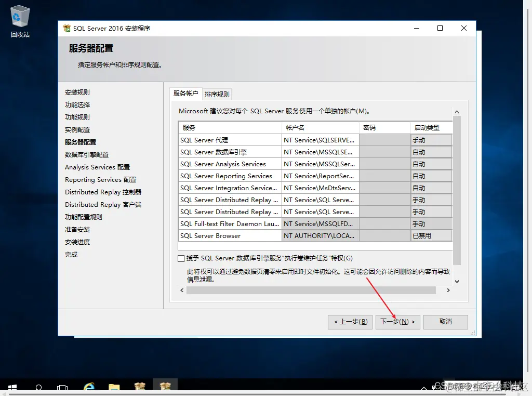Open the taskbar search icon
Screen dimensions: 532x396
point(38,388)
